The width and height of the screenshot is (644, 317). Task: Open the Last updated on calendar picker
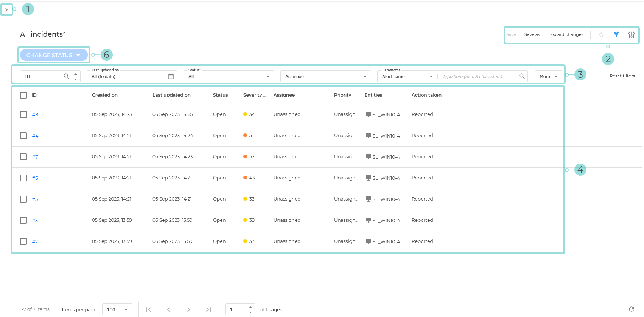click(171, 76)
